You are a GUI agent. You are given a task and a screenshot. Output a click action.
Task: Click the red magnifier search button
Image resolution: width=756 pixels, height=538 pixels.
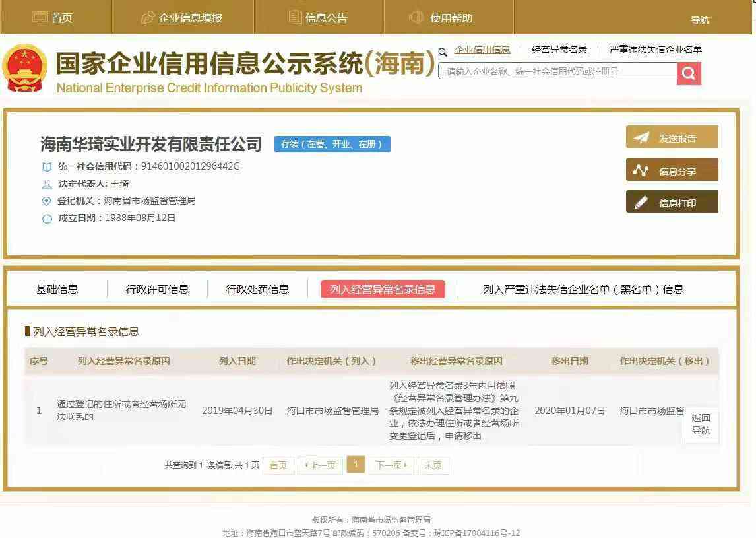[x=688, y=73]
